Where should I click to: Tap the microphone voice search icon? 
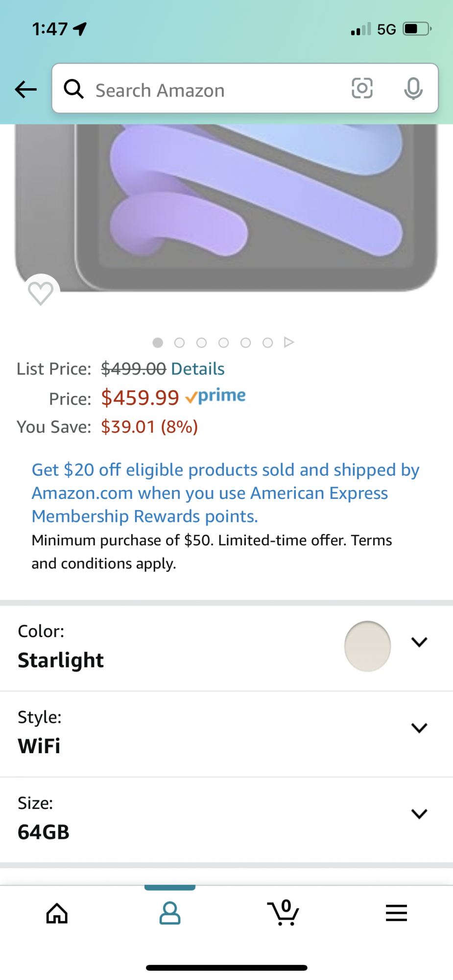tap(413, 89)
